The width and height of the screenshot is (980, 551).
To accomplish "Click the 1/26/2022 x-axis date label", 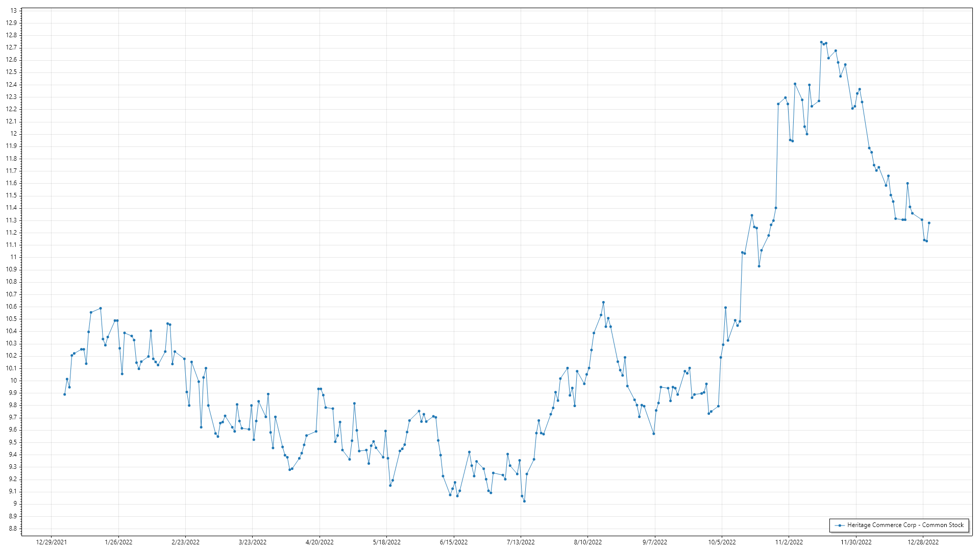I will coord(118,542).
